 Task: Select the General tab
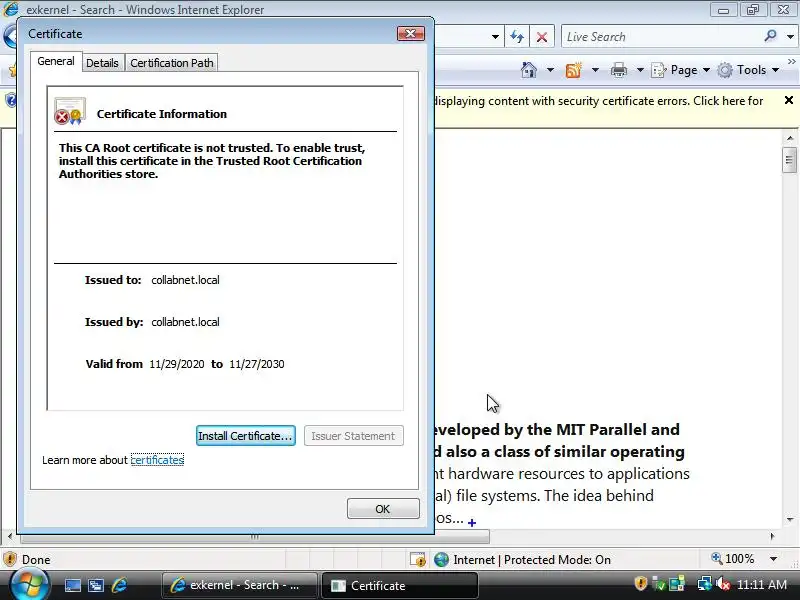pyautogui.click(x=56, y=61)
